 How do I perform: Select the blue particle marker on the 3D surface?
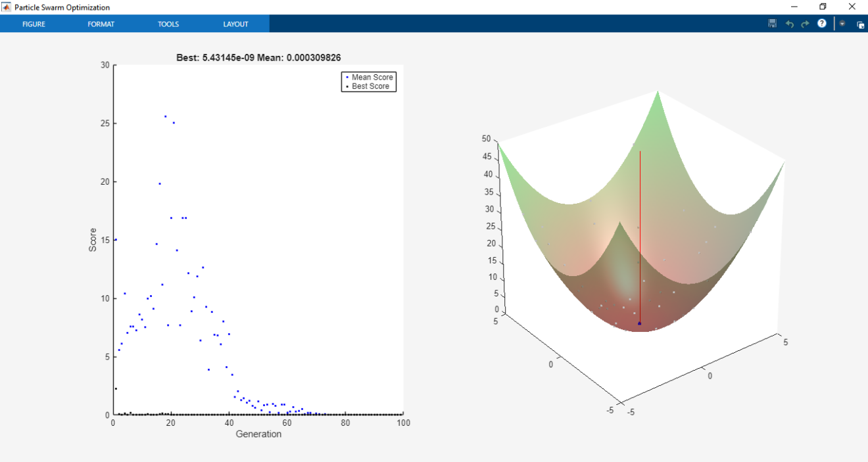(639, 323)
